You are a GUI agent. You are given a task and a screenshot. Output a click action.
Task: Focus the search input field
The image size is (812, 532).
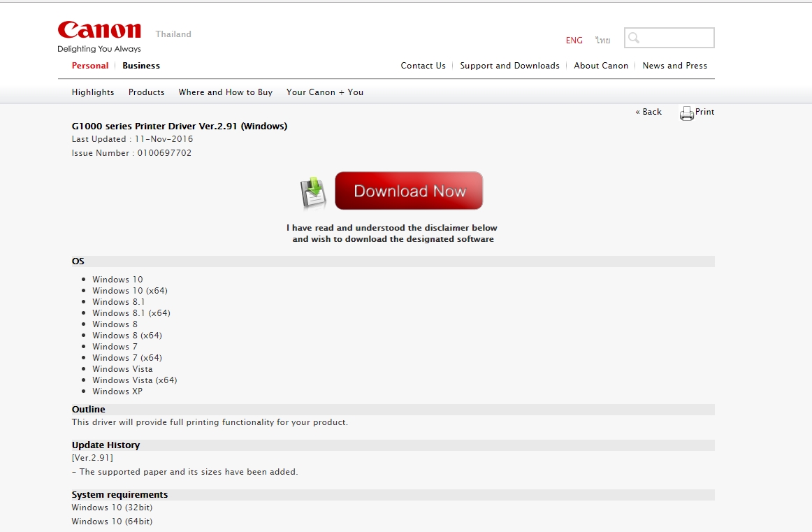[669, 38]
